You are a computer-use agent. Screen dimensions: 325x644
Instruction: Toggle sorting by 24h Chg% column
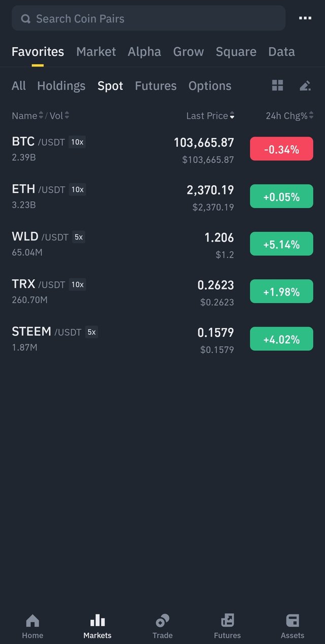289,116
